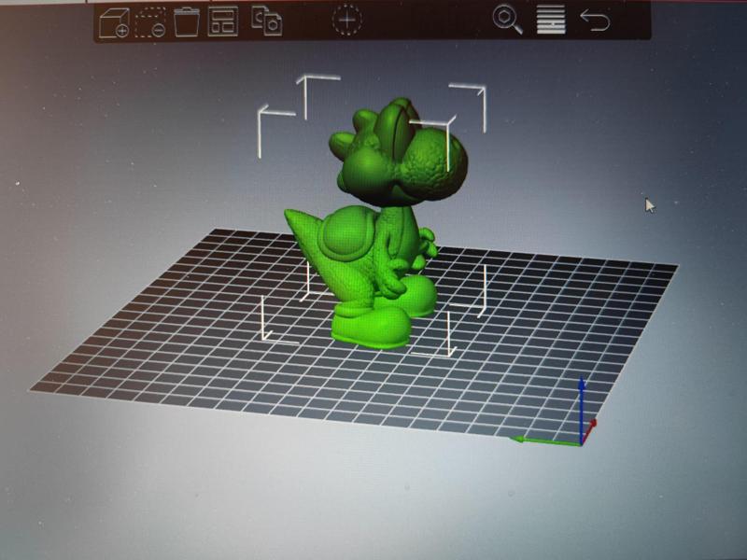The image size is (747, 560).
Task: Click the add object cube icon
Action: [x=114, y=22]
